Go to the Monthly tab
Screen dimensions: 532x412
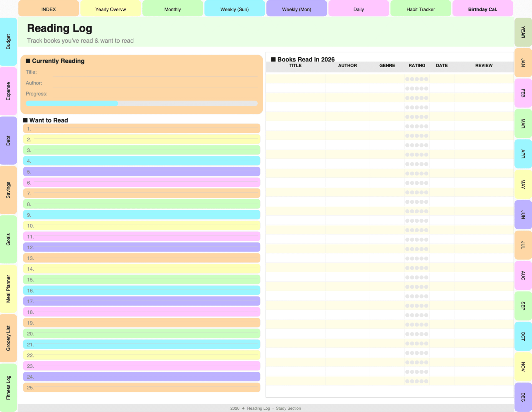point(173,9)
